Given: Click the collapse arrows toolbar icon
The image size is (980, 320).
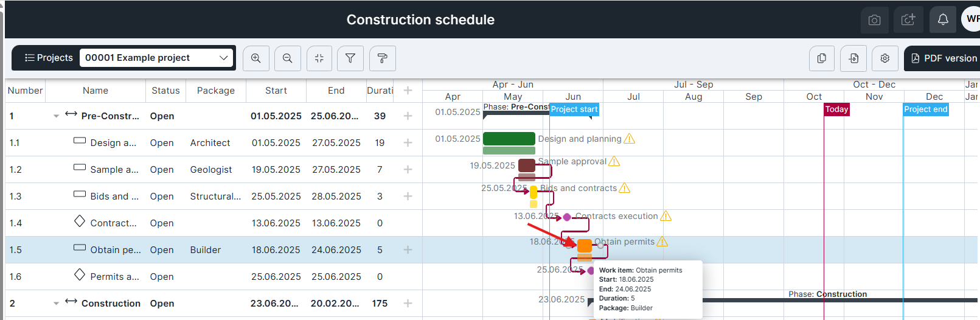Looking at the screenshot, I should coord(319,58).
